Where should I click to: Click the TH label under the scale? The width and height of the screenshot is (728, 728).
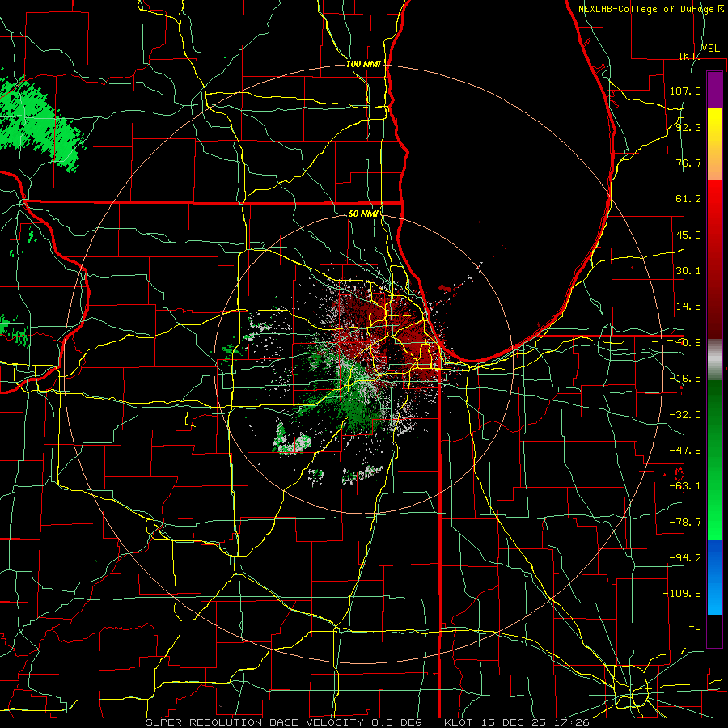coord(695,630)
